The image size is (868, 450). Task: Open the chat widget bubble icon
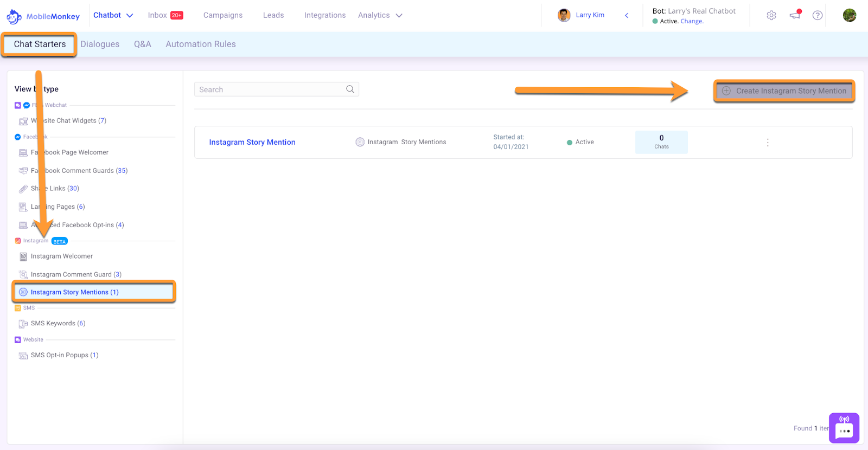pyautogui.click(x=844, y=428)
